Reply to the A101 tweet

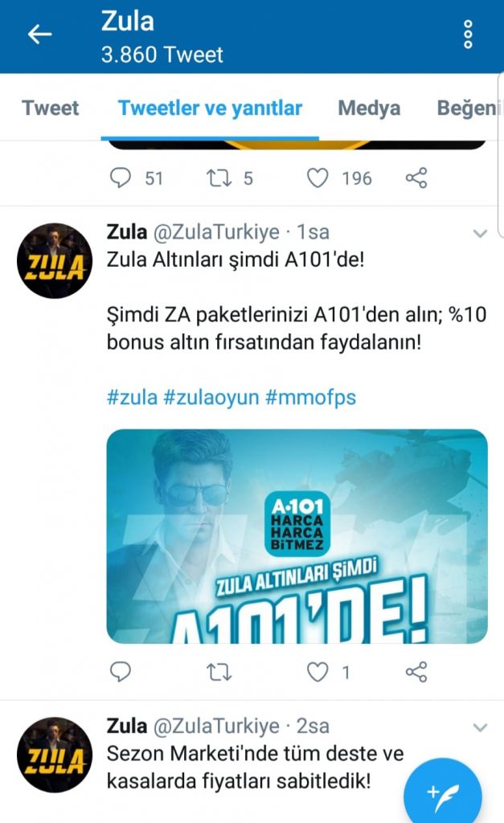121,671
